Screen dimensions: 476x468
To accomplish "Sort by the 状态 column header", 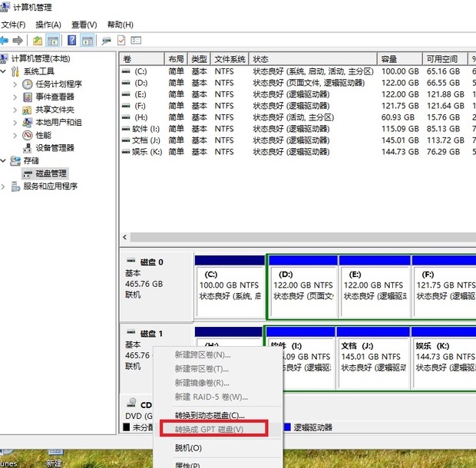I will coord(313,59).
